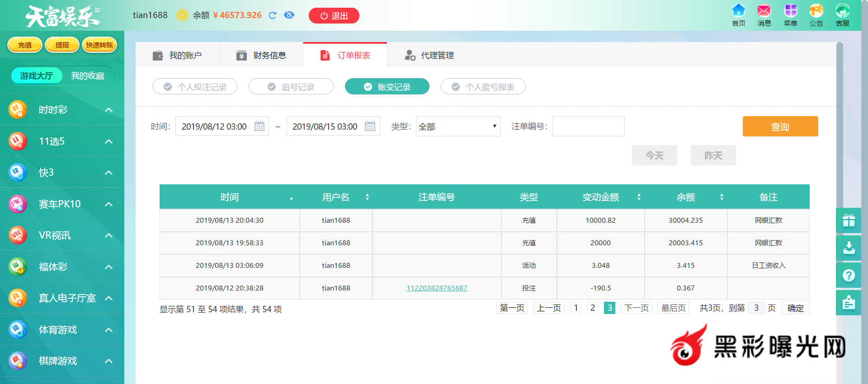Select the 个人投注记录 filter option
The height and width of the screenshot is (384, 868).
pos(195,87)
